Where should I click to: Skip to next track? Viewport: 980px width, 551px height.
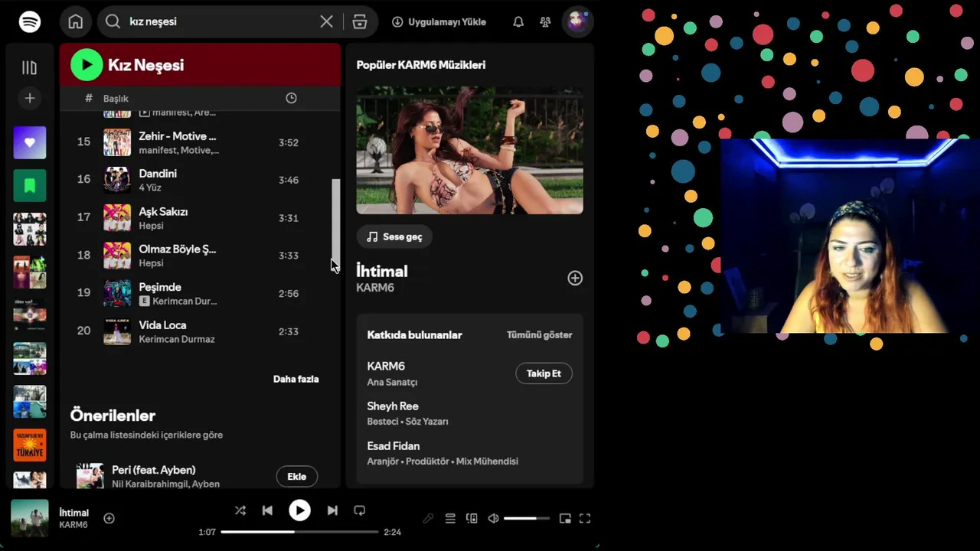pyautogui.click(x=332, y=510)
